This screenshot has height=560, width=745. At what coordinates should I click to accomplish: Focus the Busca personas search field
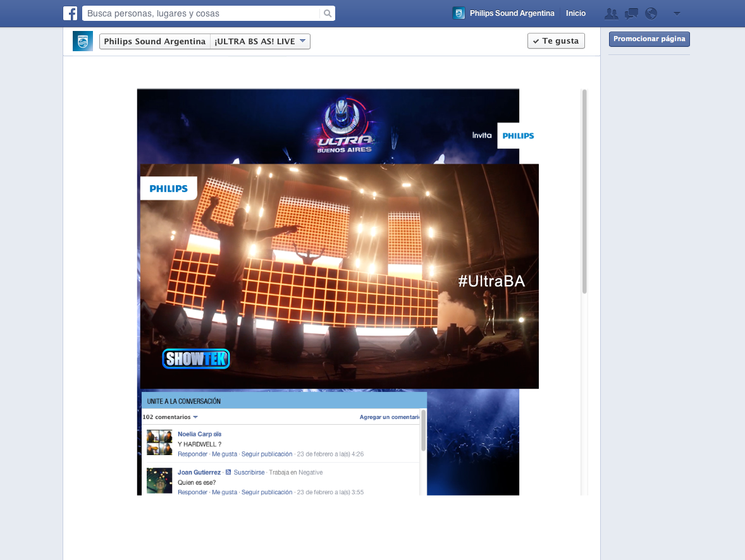pyautogui.click(x=202, y=13)
